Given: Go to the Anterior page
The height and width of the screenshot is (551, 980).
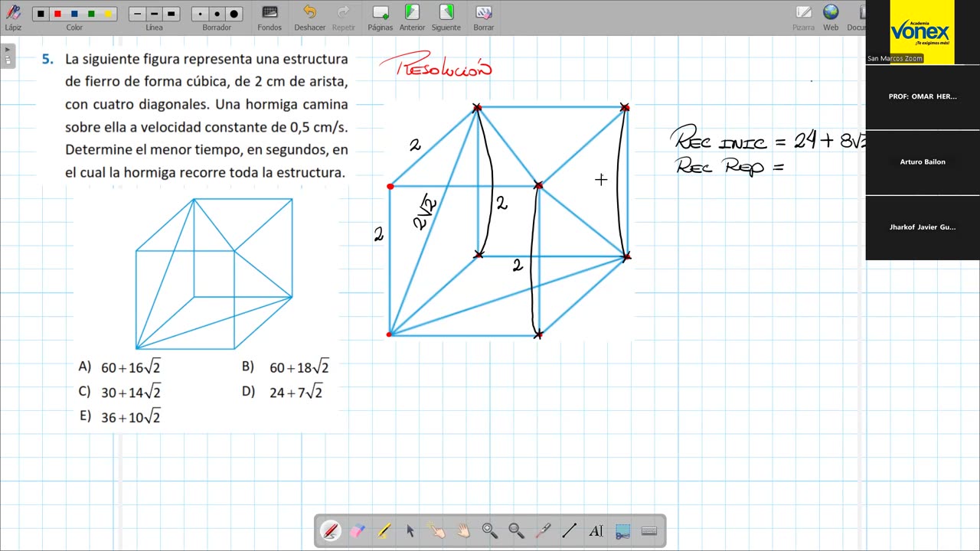Looking at the screenshot, I should coord(412,17).
